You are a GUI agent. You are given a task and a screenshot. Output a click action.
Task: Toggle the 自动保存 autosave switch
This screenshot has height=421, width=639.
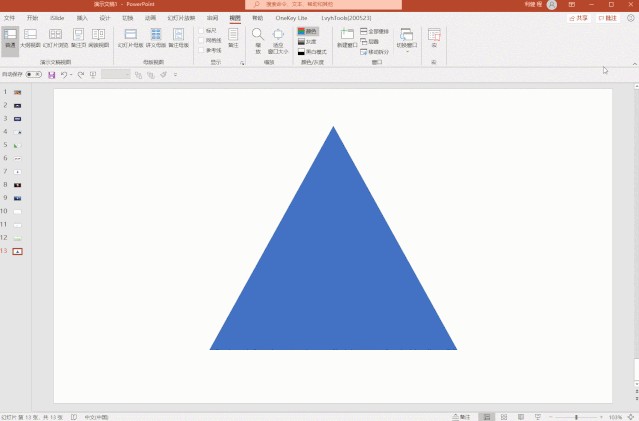click(x=33, y=74)
